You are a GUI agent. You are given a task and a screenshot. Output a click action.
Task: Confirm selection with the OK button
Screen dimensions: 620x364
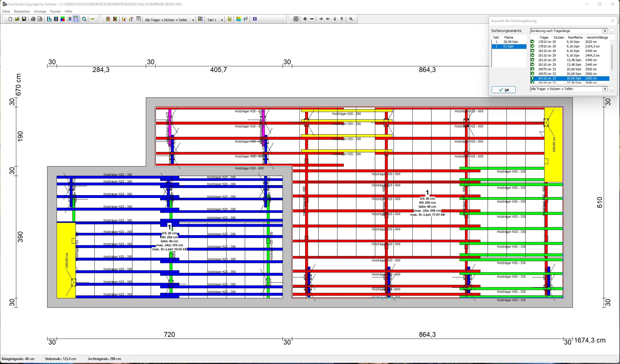coord(503,90)
